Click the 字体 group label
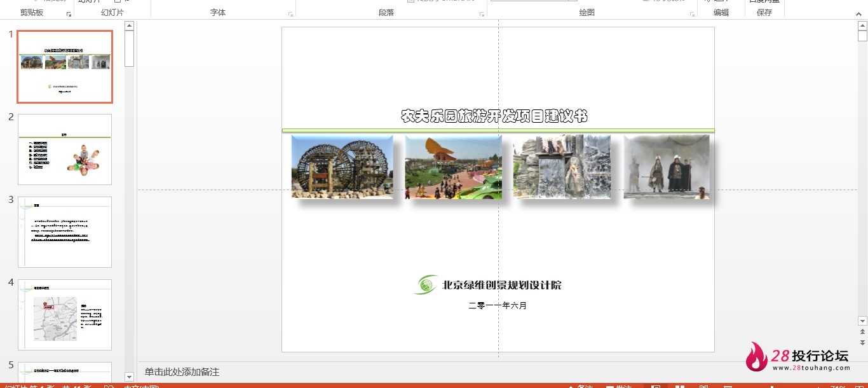Image resolution: width=868 pixels, height=388 pixels. tap(218, 13)
